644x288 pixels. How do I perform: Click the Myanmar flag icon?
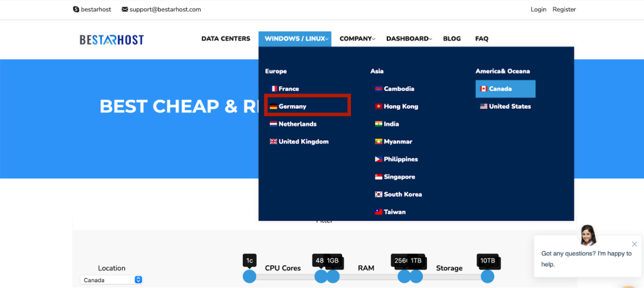(x=379, y=141)
